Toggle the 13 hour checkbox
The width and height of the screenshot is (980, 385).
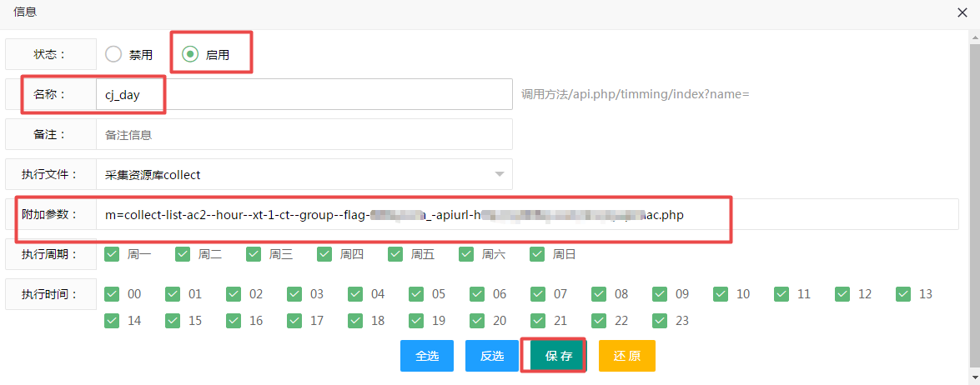pyautogui.click(x=903, y=294)
